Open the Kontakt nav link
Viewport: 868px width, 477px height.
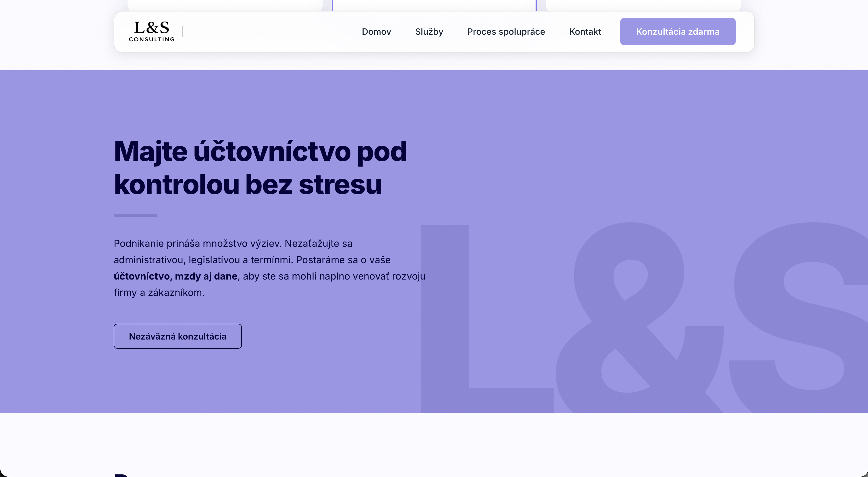tap(585, 32)
